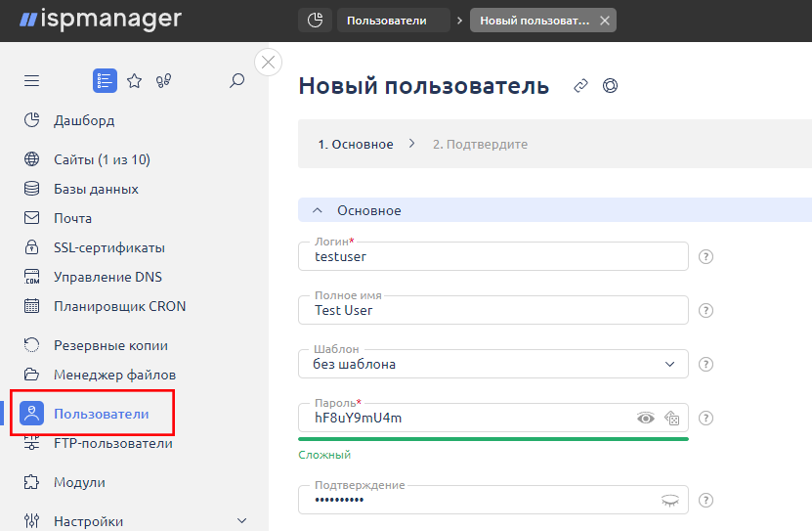The image size is (812, 531).
Task: Click the Настройки sidebar item
Action: click(x=89, y=521)
